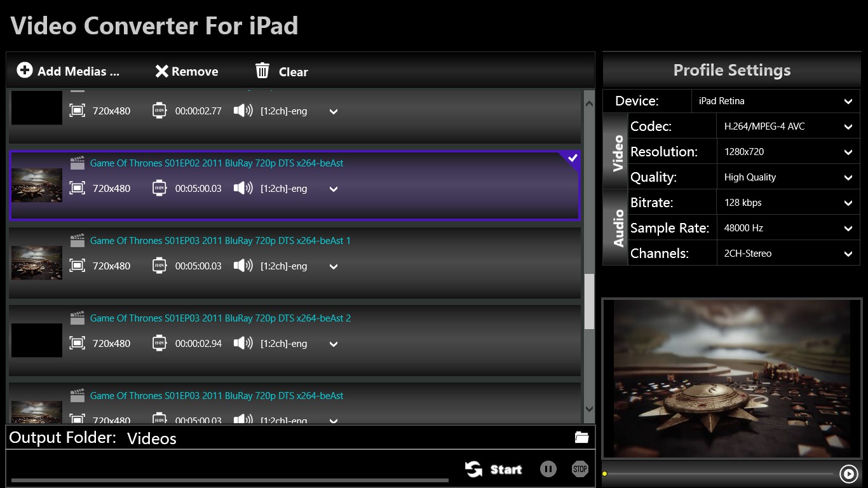
Task: Uncheck the selected S01EP02 checkmark
Action: 572,158
